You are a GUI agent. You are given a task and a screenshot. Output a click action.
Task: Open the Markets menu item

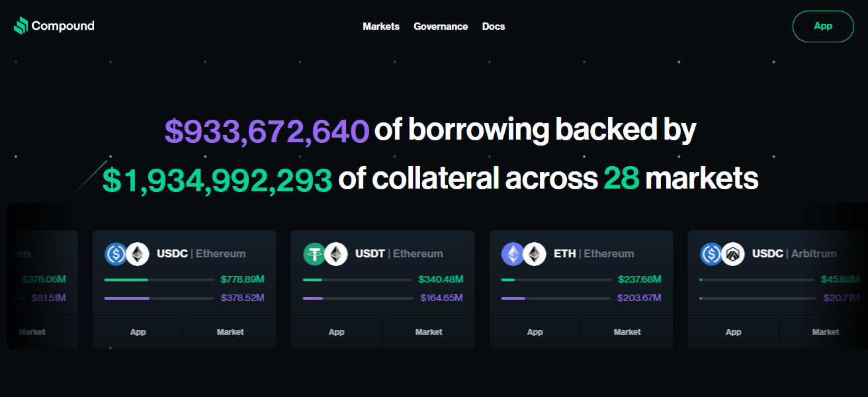pyautogui.click(x=381, y=26)
